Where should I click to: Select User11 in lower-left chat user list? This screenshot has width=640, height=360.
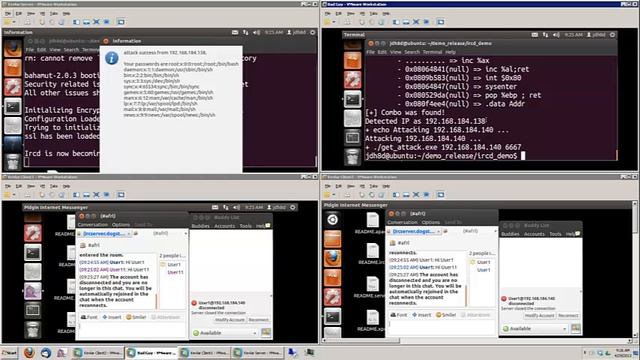tap(175, 272)
